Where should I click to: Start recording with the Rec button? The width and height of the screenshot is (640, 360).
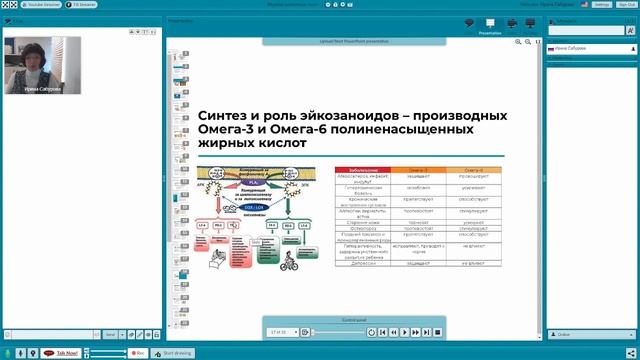(138, 353)
